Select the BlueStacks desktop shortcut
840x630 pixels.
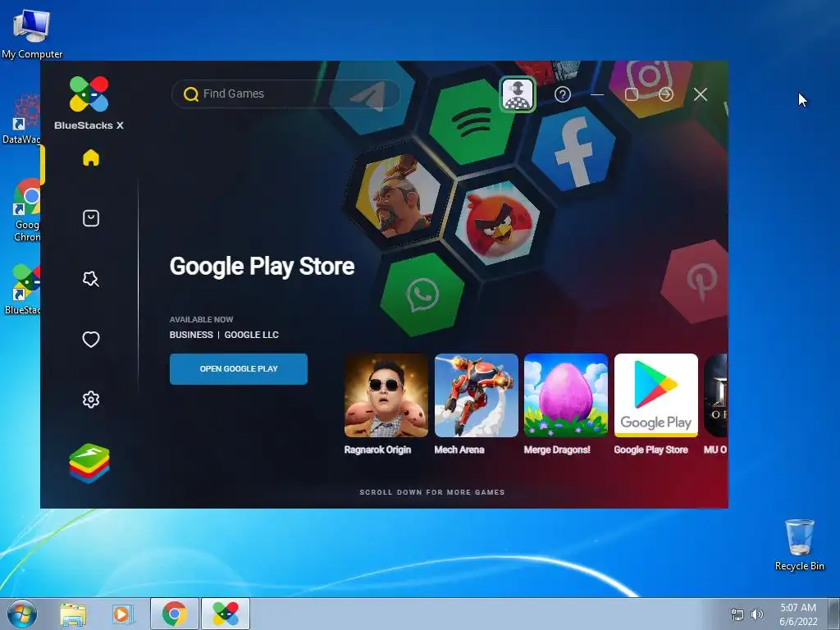click(22, 290)
